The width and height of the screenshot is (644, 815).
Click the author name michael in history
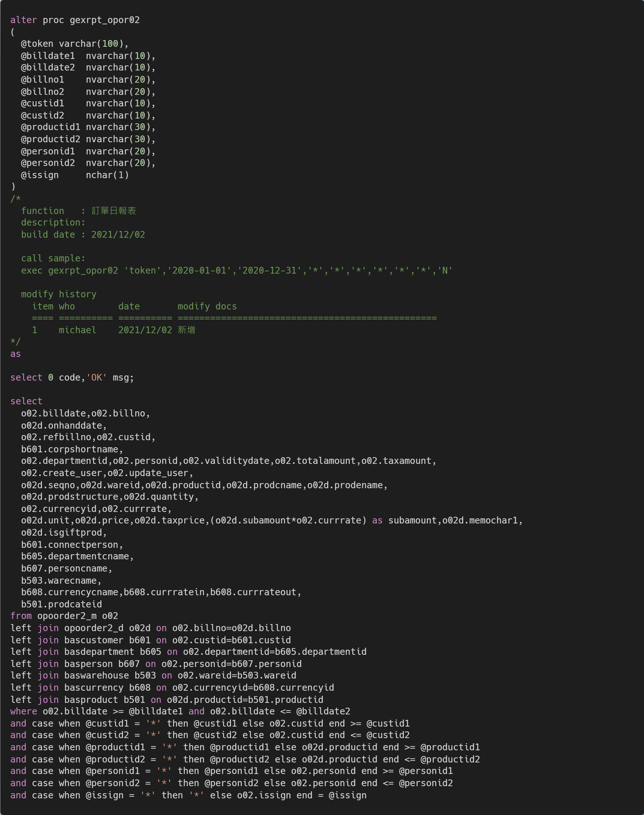77,330
